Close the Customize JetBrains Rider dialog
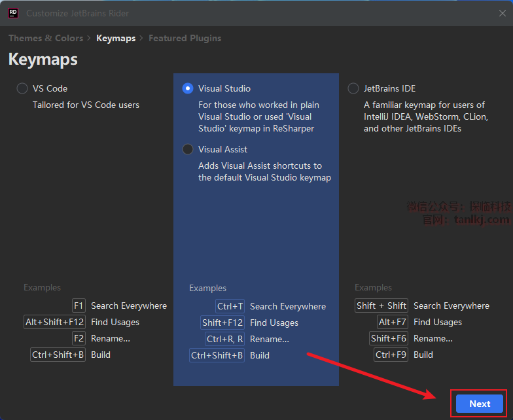The image size is (513, 420). pos(502,13)
